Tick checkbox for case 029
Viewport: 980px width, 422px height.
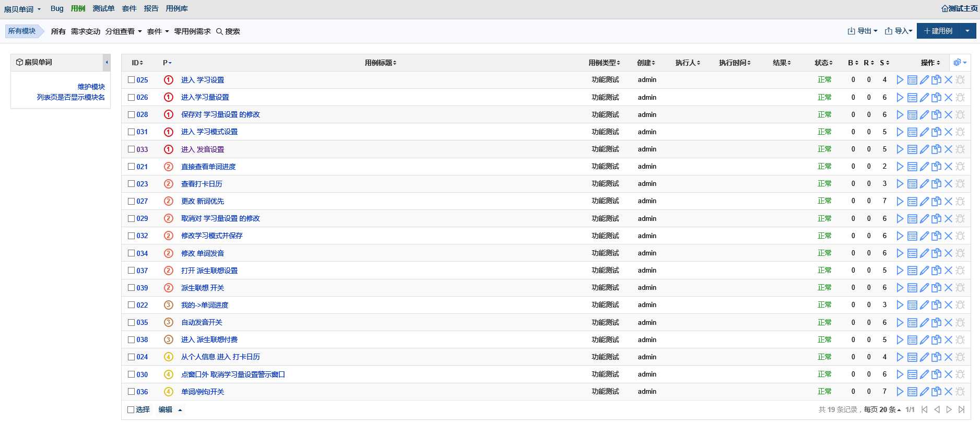[x=132, y=218]
